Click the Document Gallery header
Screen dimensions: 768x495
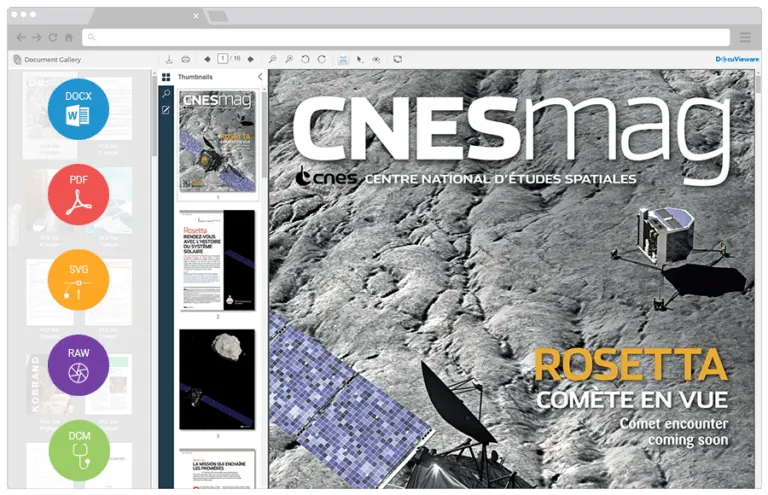coord(48,59)
